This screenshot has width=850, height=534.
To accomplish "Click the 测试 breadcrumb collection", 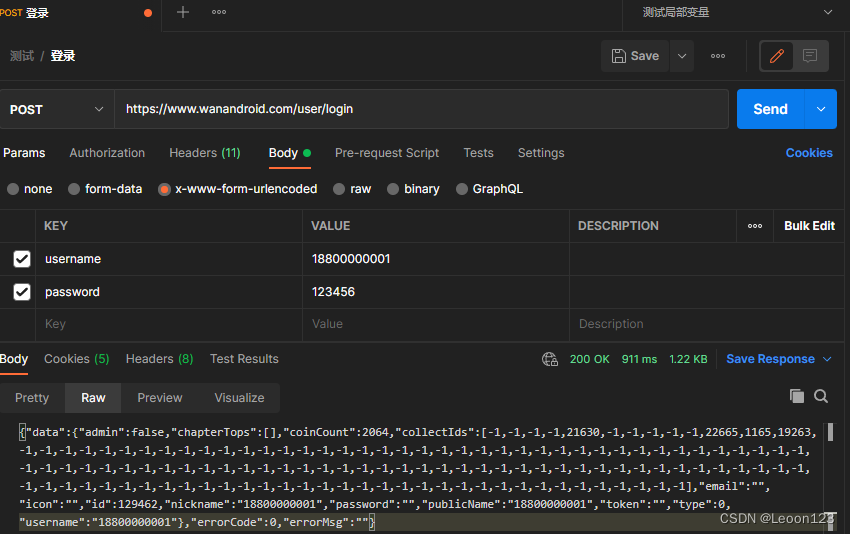I will pos(22,56).
